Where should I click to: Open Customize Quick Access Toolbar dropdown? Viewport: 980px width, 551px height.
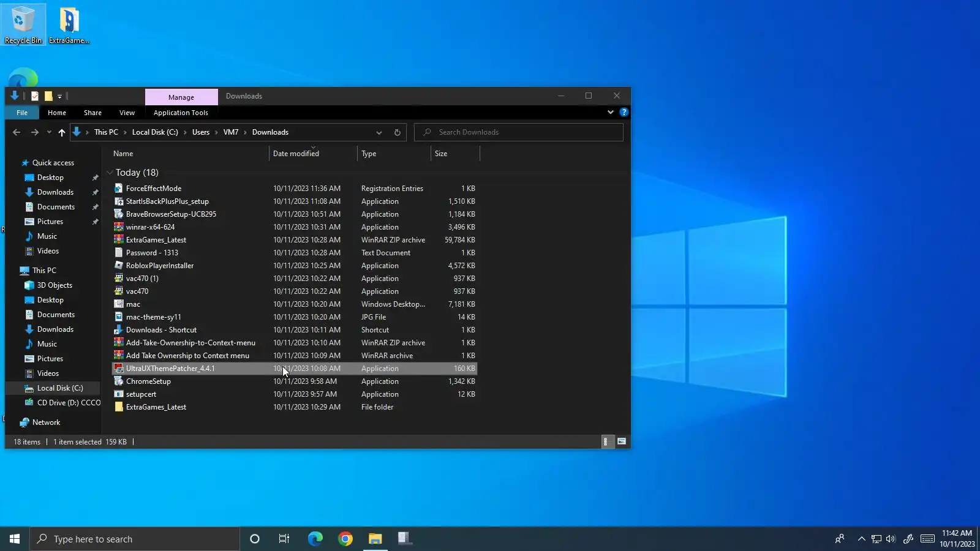coord(59,96)
